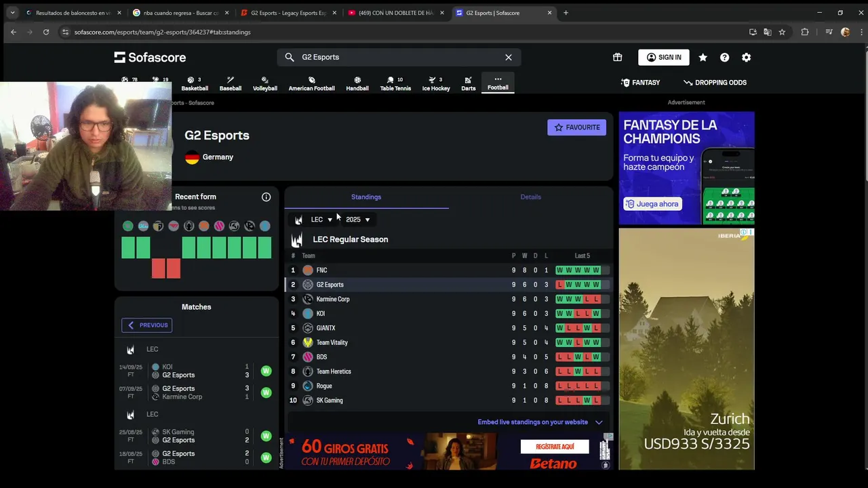Image resolution: width=868 pixels, height=488 pixels.
Task: Select the American Football sport
Action: pyautogui.click(x=312, y=83)
